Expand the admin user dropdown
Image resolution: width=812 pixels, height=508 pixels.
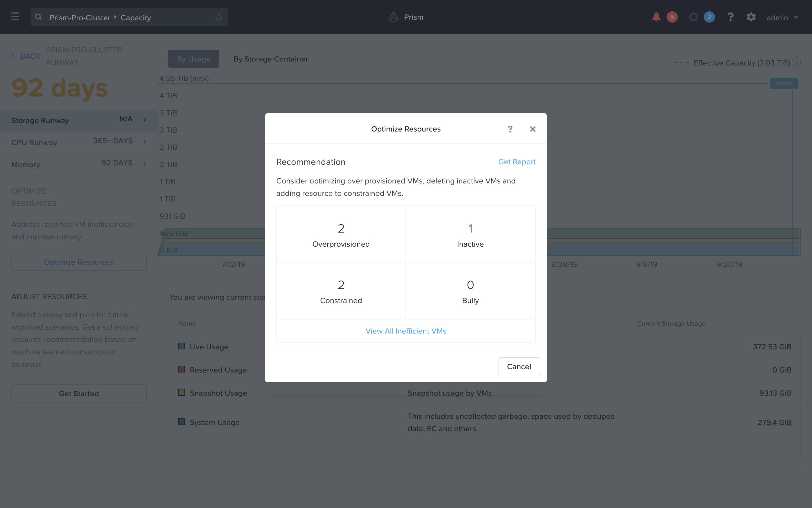tap(782, 17)
